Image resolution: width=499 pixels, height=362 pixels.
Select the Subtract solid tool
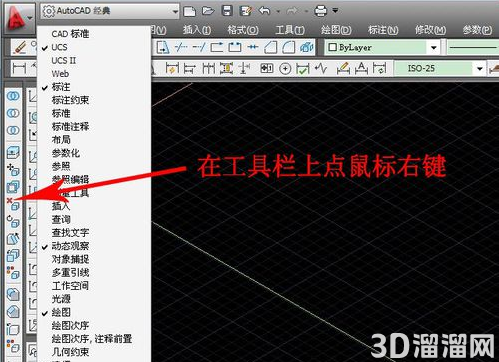click(13, 113)
